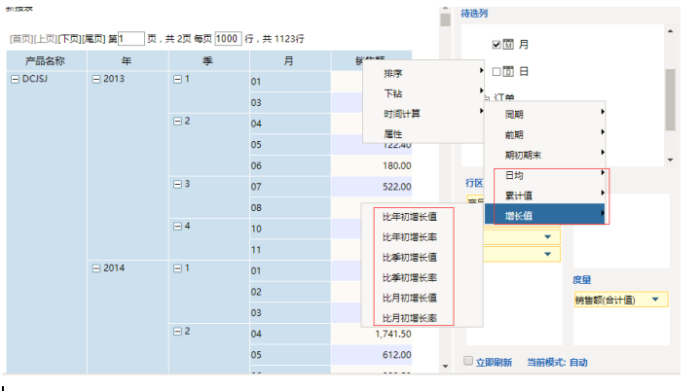Image resolution: width=698 pixels, height=392 pixels.
Task: Open the 同期 submenu
Action: pos(545,114)
